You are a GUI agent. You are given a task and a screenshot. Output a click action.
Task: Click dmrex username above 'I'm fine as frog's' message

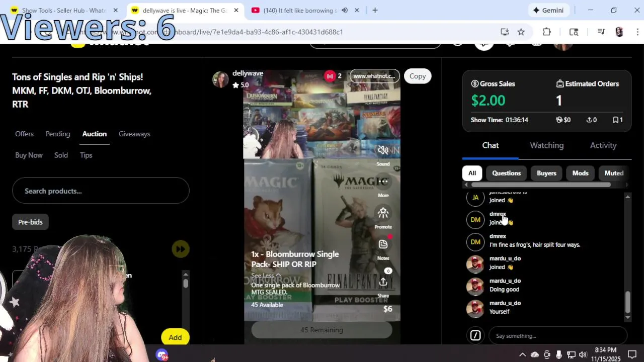click(x=498, y=236)
